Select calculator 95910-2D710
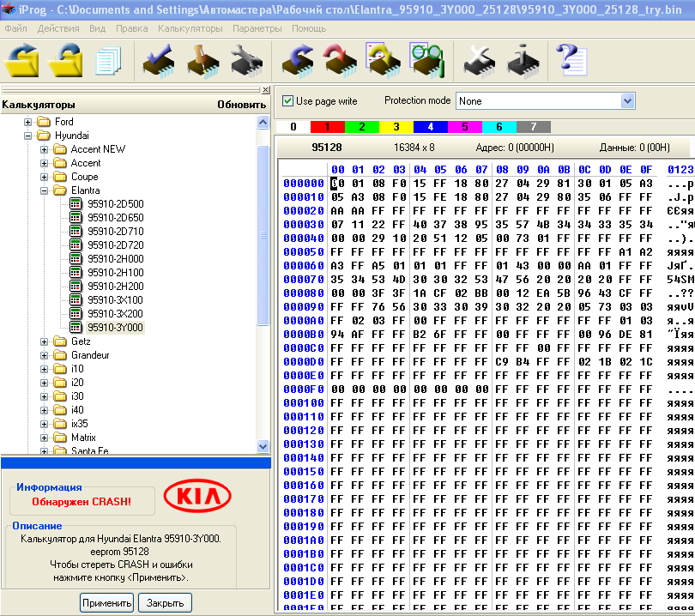Viewport: 695px width, 616px height. (115, 232)
